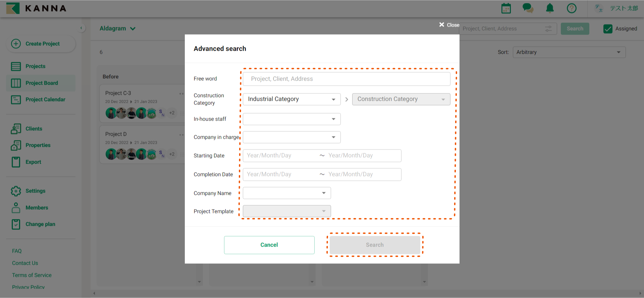Open the chat messages icon
Screen dimensions: 644x298
click(x=528, y=8)
